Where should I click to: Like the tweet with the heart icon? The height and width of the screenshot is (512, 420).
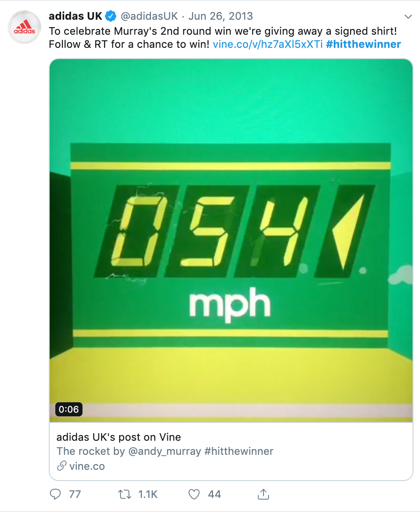[x=194, y=494]
